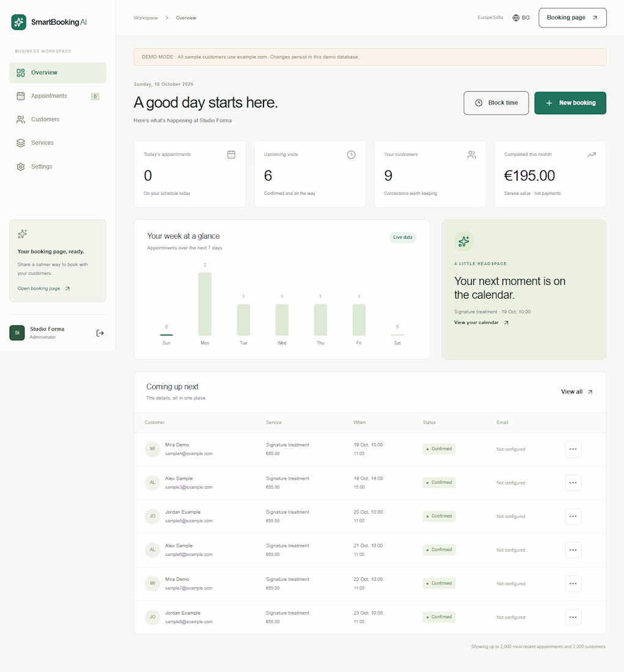Open actions menu for Alex Sample 21 Oct row
Screen dimensions: 624x672
pyautogui.click(x=573, y=550)
